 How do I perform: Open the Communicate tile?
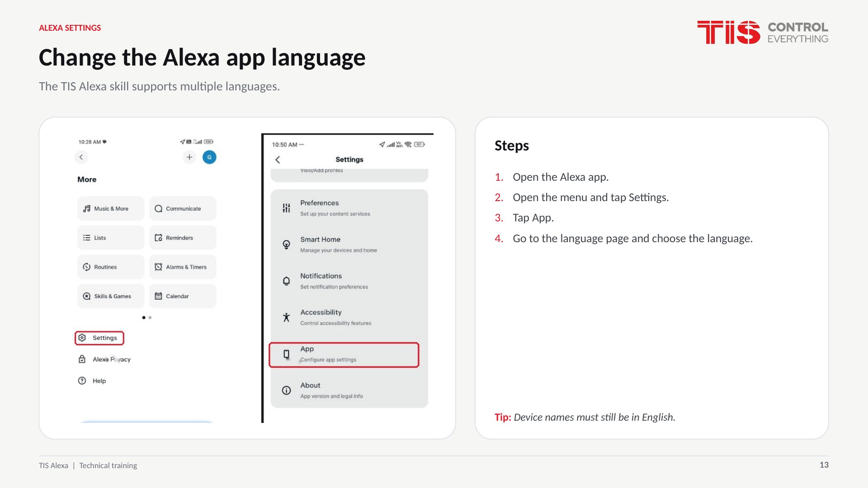click(183, 208)
